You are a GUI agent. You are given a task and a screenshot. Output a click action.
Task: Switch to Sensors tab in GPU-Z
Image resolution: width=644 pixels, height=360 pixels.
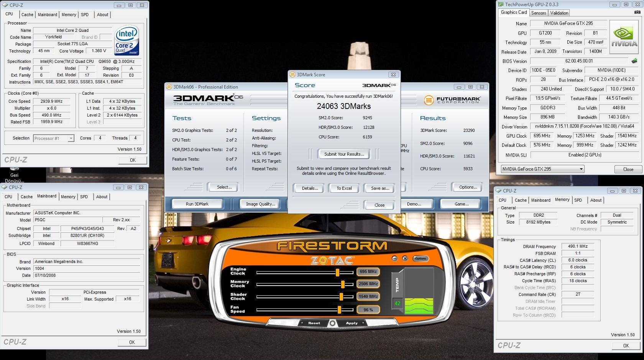pos(538,13)
